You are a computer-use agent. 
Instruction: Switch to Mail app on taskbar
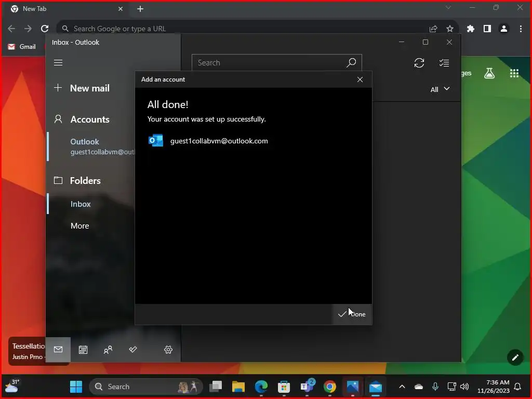(x=376, y=387)
